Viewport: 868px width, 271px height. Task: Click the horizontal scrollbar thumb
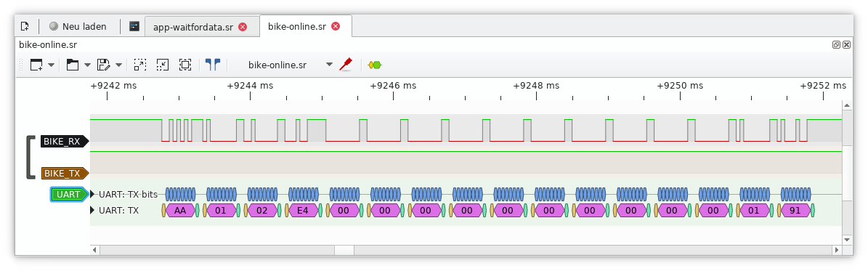(344, 250)
